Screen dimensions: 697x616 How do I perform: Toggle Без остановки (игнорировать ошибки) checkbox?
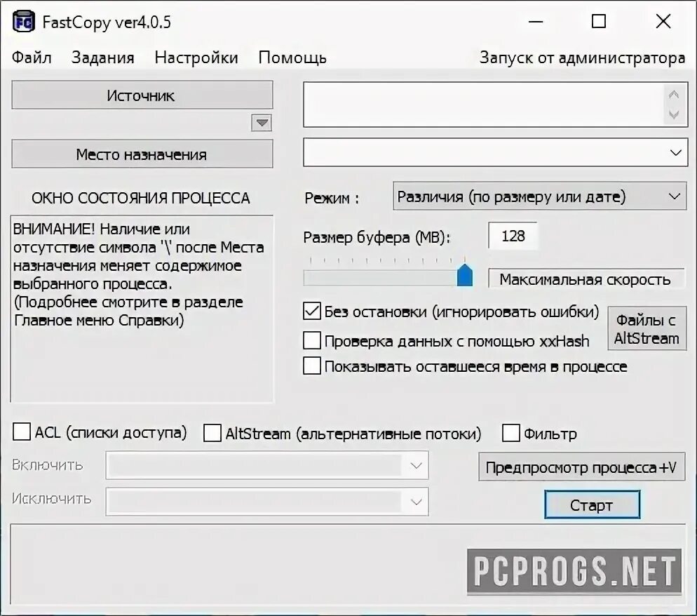coord(311,312)
